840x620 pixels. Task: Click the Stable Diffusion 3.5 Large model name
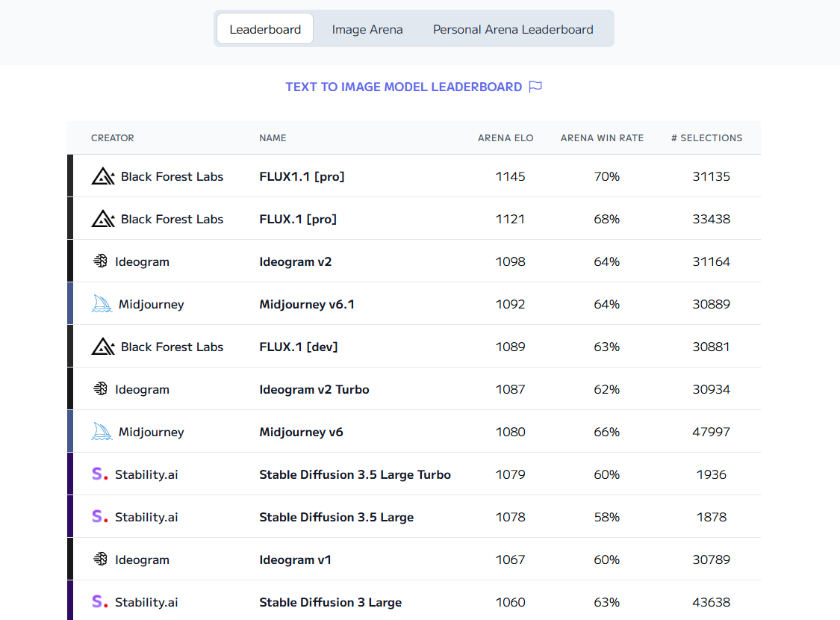[x=336, y=517]
